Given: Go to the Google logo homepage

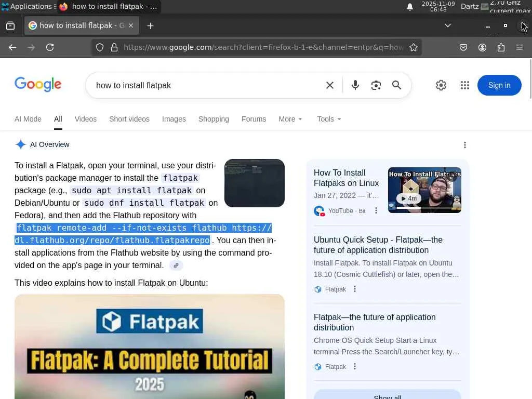Looking at the screenshot, I should coord(38,84).
